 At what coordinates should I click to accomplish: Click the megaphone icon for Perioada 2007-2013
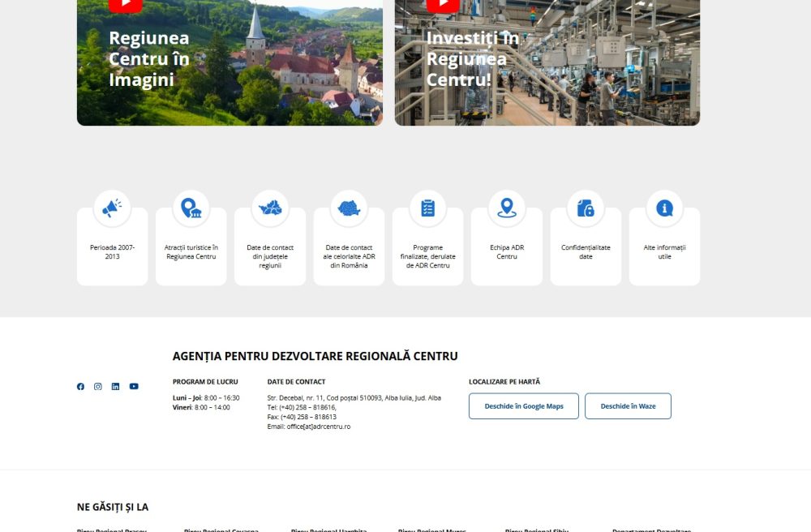click(112, 208)
